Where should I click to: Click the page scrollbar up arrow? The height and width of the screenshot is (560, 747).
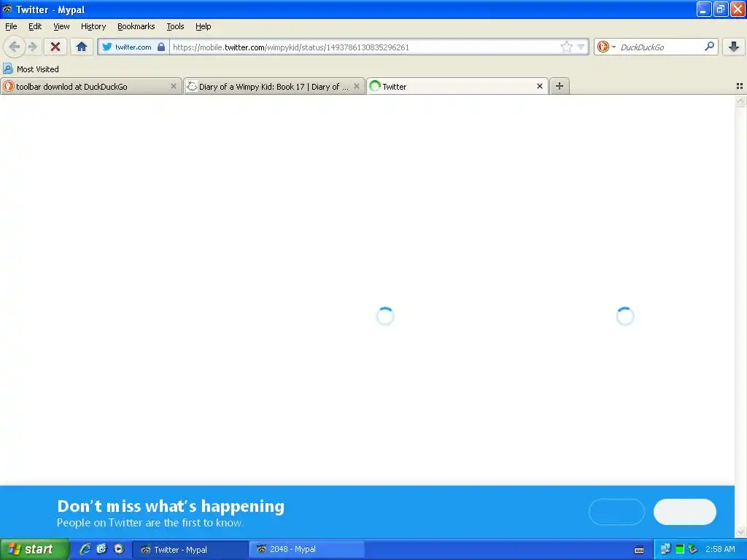[740, 101]
